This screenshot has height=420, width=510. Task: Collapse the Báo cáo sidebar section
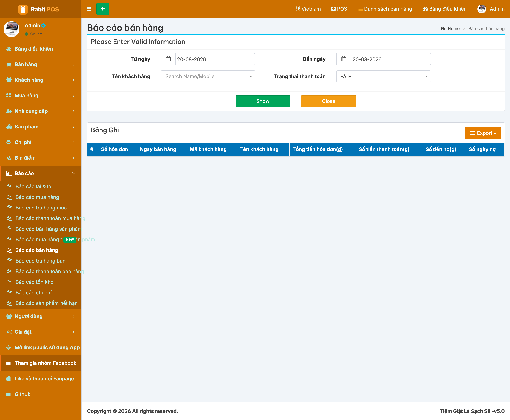pyautogui.click(x=41, y=173)
